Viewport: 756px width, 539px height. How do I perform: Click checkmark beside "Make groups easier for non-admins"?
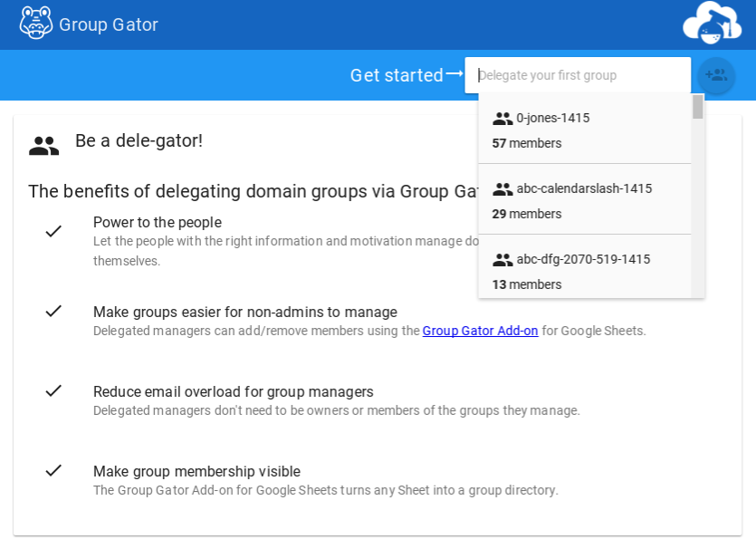tap(53, 311)
